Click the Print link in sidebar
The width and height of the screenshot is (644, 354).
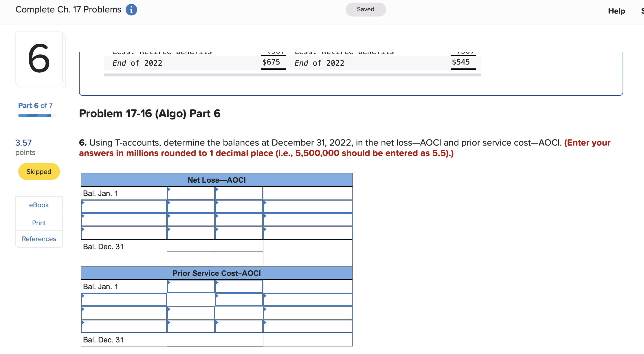39,223
